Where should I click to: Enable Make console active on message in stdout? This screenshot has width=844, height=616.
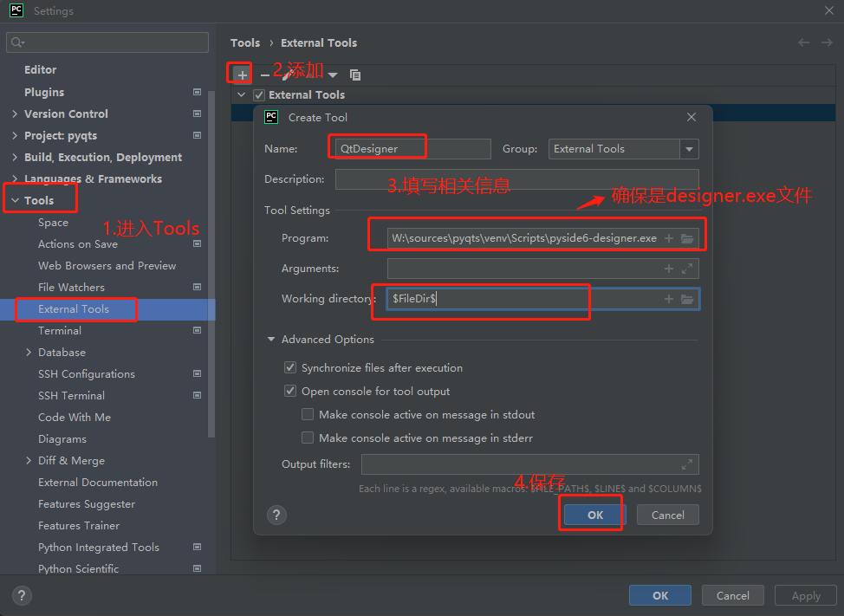(x=307, y=414)
